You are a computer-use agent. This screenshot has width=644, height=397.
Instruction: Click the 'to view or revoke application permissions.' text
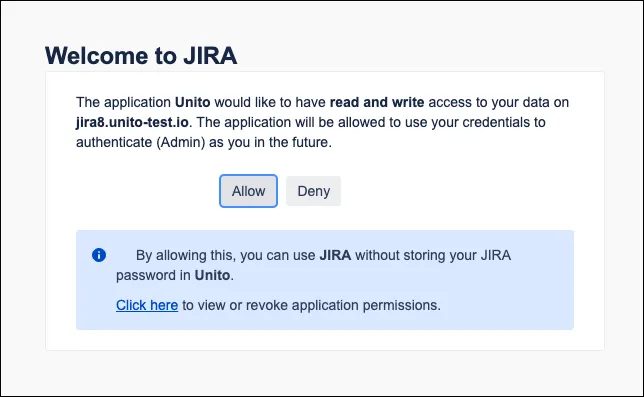tap(311, 305)
